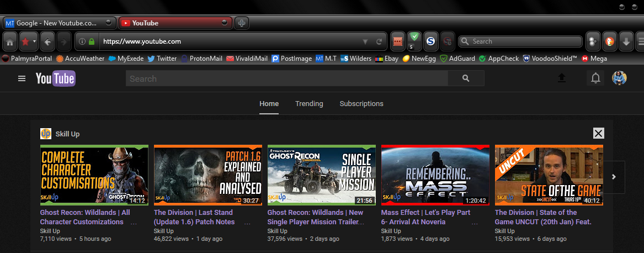
Task: Open the Remembering Mass Effect video thumbnail
Action: click(435, 175)
